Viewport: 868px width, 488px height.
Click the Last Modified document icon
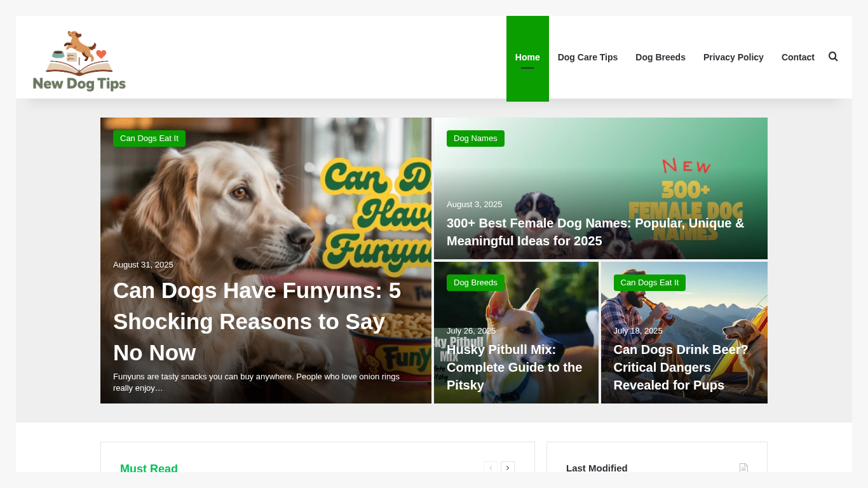(x=743, y=468)
